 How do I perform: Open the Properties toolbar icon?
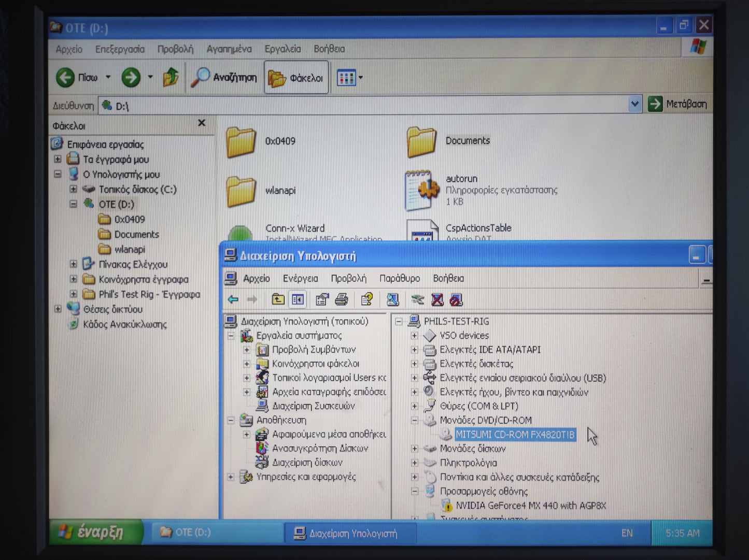[x=322, y=299]
